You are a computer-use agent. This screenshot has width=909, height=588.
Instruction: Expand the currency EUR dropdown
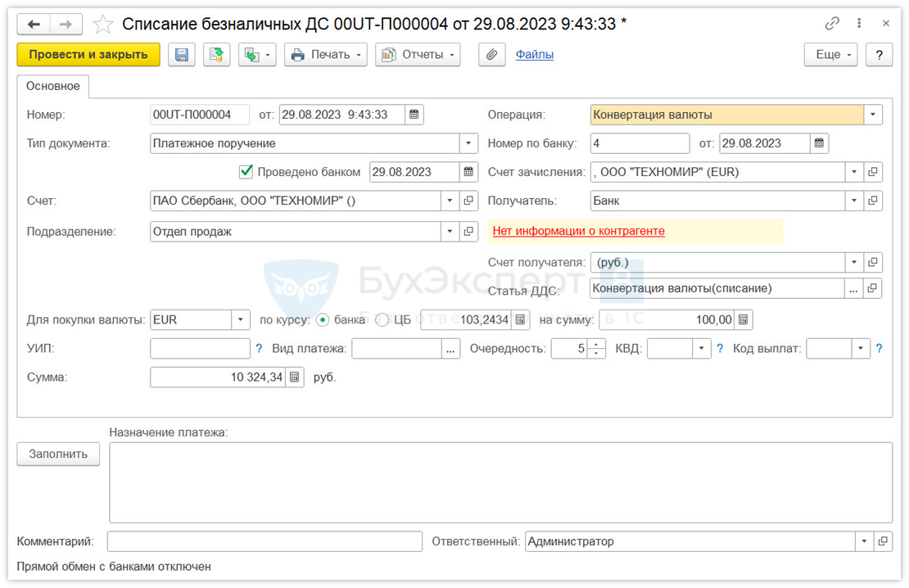click(x=241, y=319)
